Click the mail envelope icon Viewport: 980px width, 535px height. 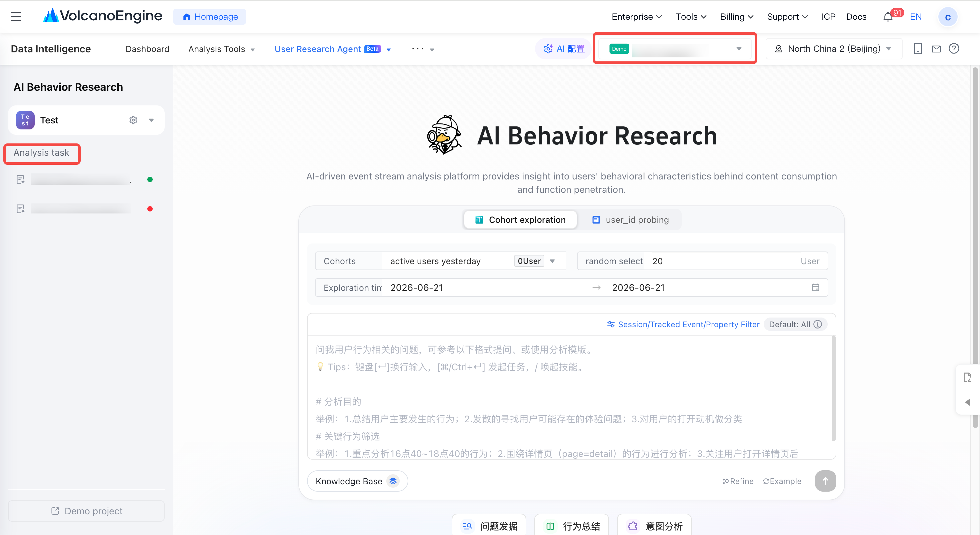point(936,49)
